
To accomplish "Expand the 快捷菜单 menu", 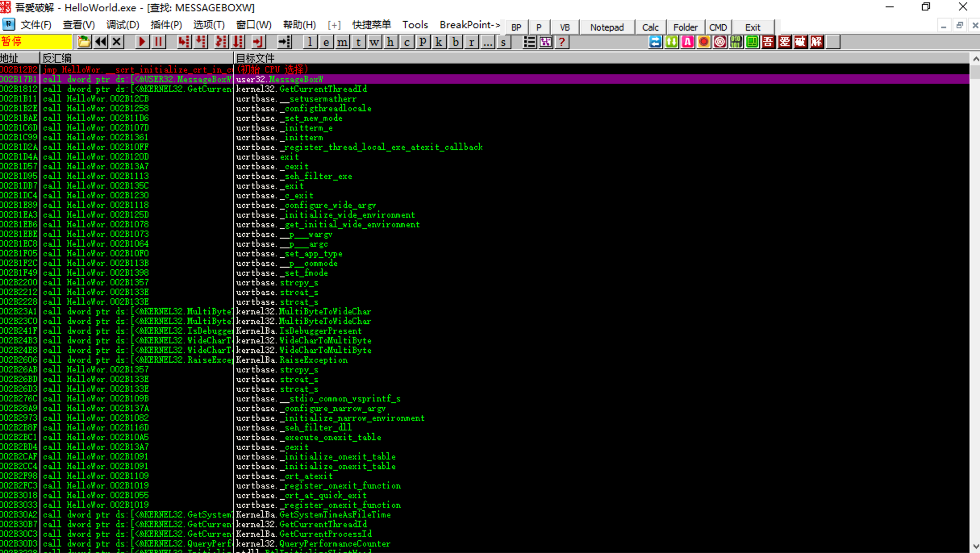I will click(371, 25).
